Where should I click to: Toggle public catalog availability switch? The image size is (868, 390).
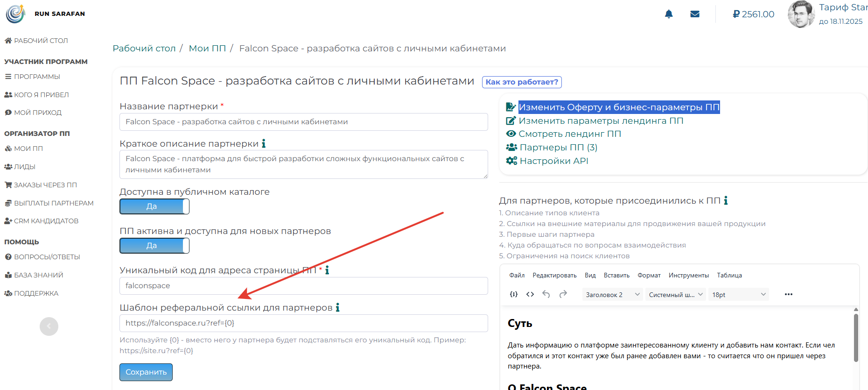coord(154,206)
